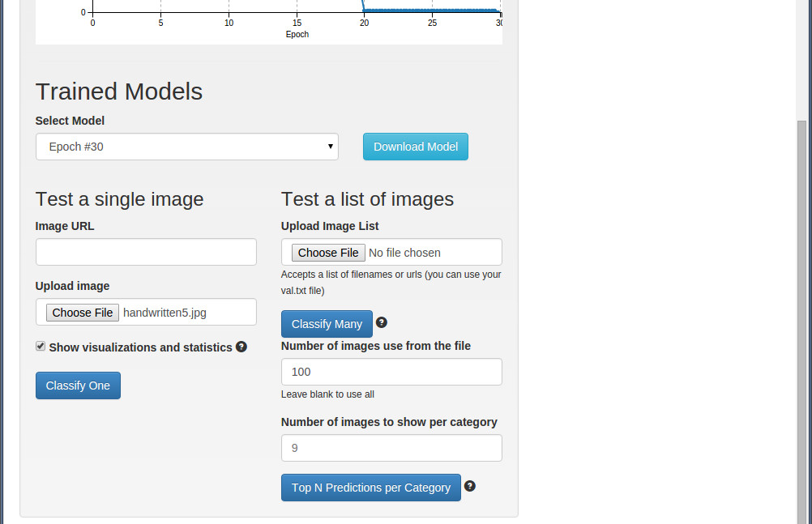Screen dimensions: 812x524
Task: Focus the Image URL text field
Action: pyautogui.click(x=146, y=252)
